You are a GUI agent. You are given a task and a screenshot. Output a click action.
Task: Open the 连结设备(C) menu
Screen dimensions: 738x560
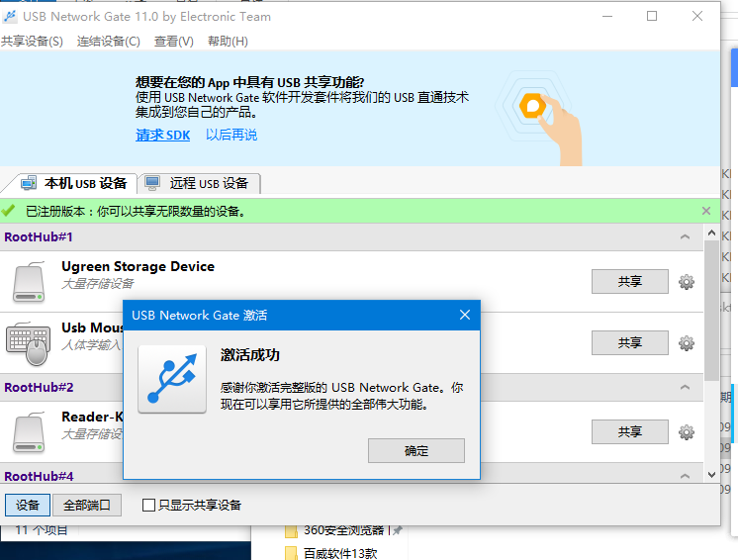pyautogui.click(x=109, y=42)
